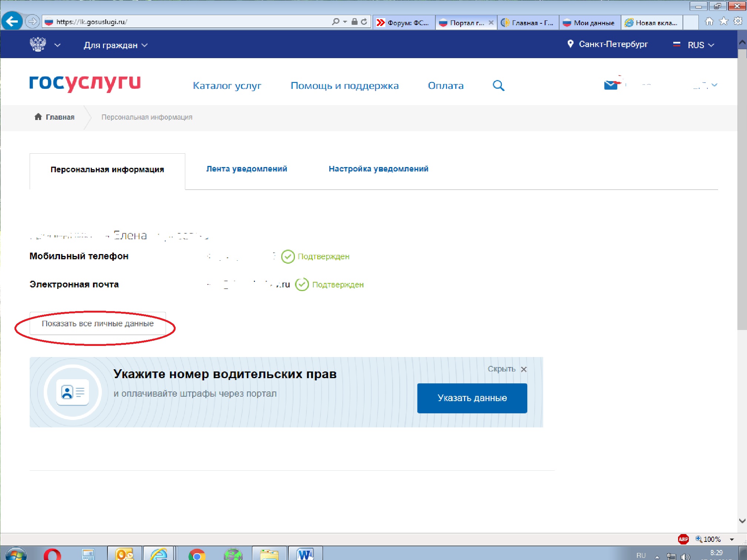Go back with the browser back arrow

pos(12,21)
